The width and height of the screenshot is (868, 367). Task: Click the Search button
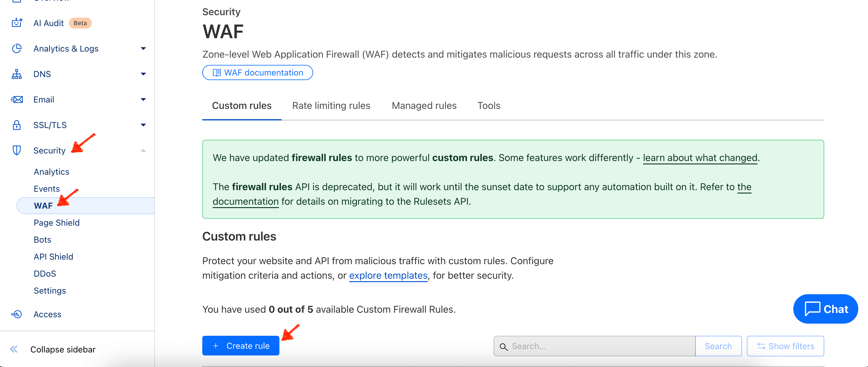(718, 346)
